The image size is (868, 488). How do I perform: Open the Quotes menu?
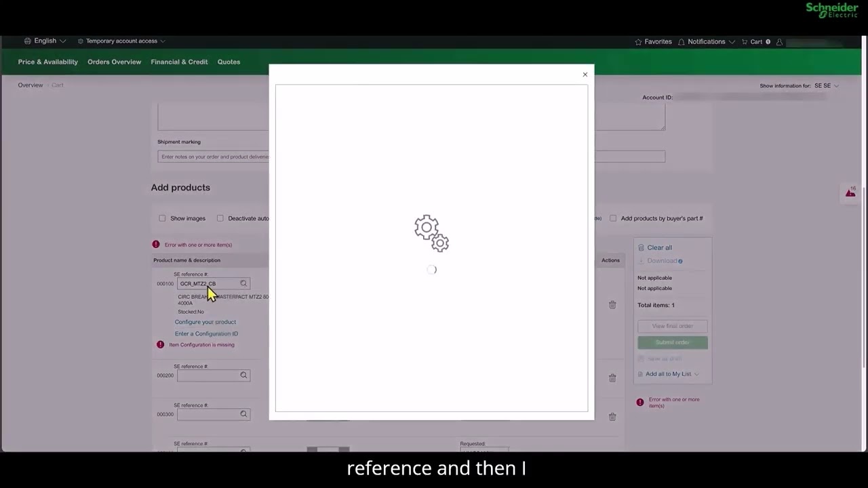(229, 62)
